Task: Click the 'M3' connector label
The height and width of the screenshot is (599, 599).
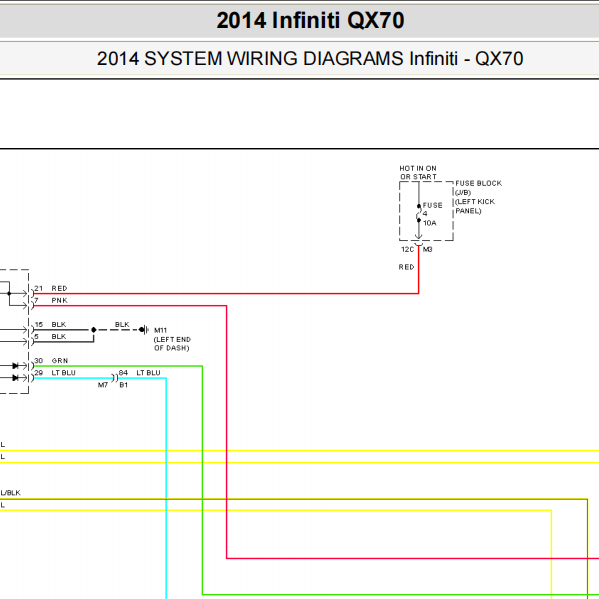Action: tap(427, 249)
